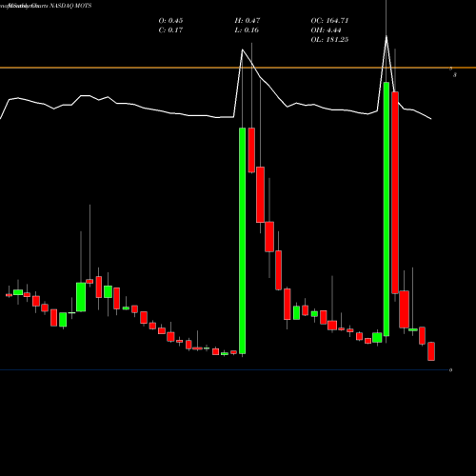Select the last red candle on the far right

point(431,351)
